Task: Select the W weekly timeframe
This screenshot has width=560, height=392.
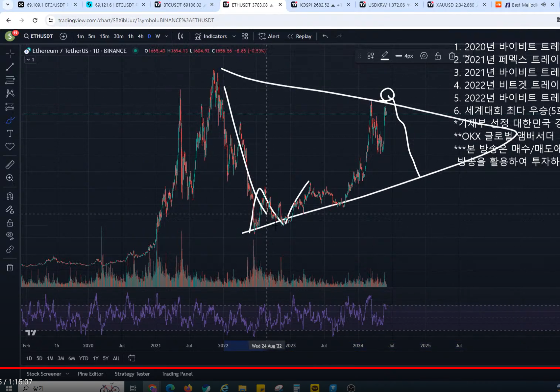Action: point(158,36)
